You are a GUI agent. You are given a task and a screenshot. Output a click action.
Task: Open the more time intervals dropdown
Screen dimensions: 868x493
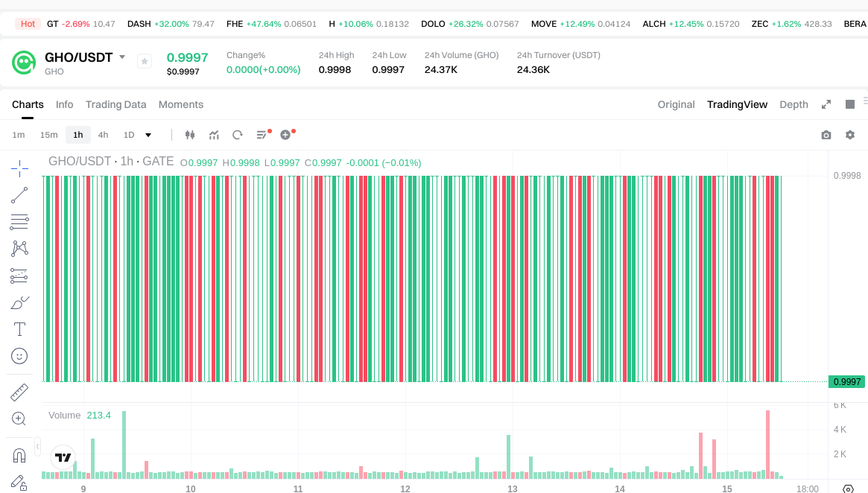[x=148, y=135]
